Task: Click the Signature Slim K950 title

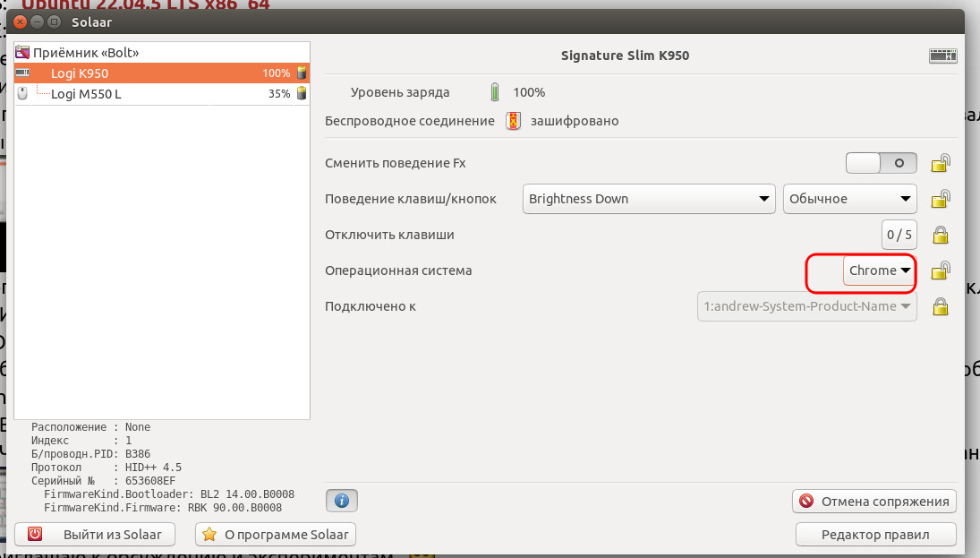Action: pyautogui.click(x=625, y=56)
